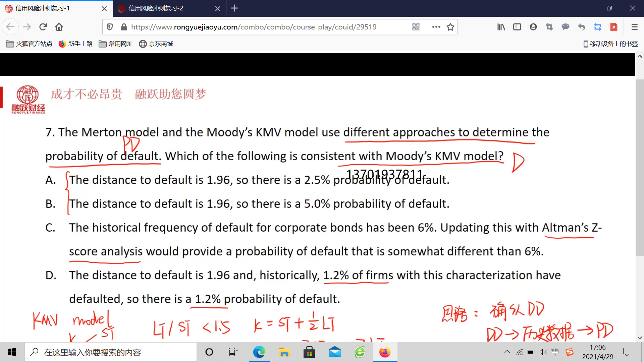
Task: Click Firefox icon in taskbar
Action: point(385,352)
